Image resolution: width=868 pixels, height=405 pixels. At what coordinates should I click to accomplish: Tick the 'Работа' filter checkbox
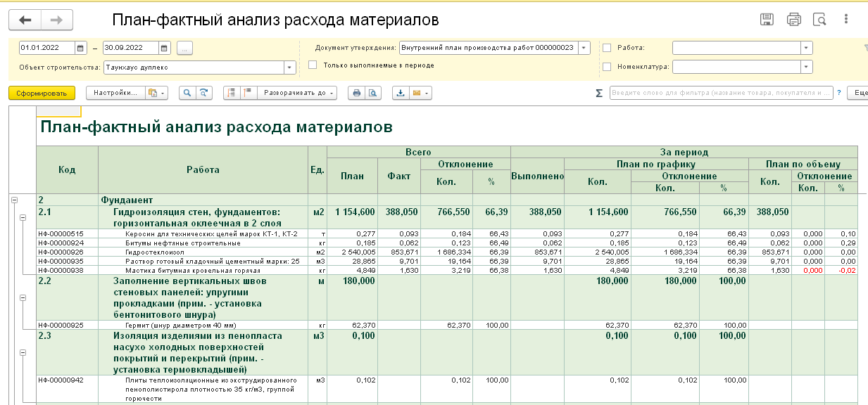pyautogui.click(x=607, y=48)
